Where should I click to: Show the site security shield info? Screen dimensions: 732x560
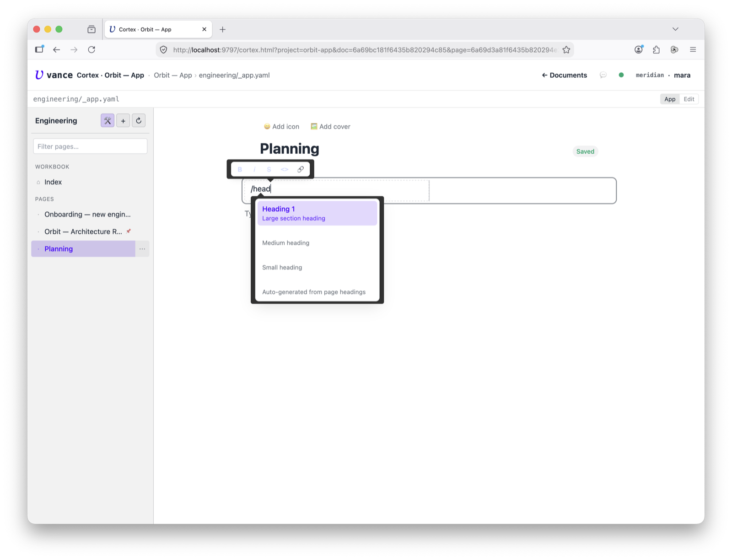[x=164, y=50]
